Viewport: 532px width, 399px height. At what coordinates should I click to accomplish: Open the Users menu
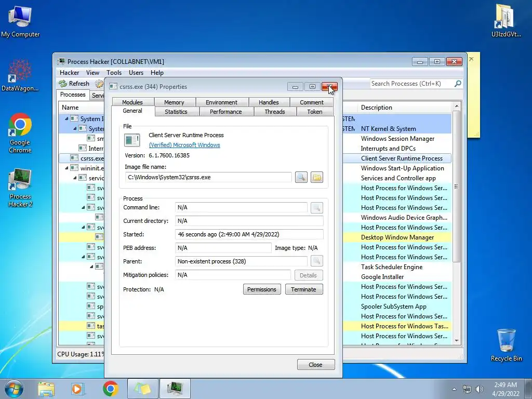click(x=136, y=73)
